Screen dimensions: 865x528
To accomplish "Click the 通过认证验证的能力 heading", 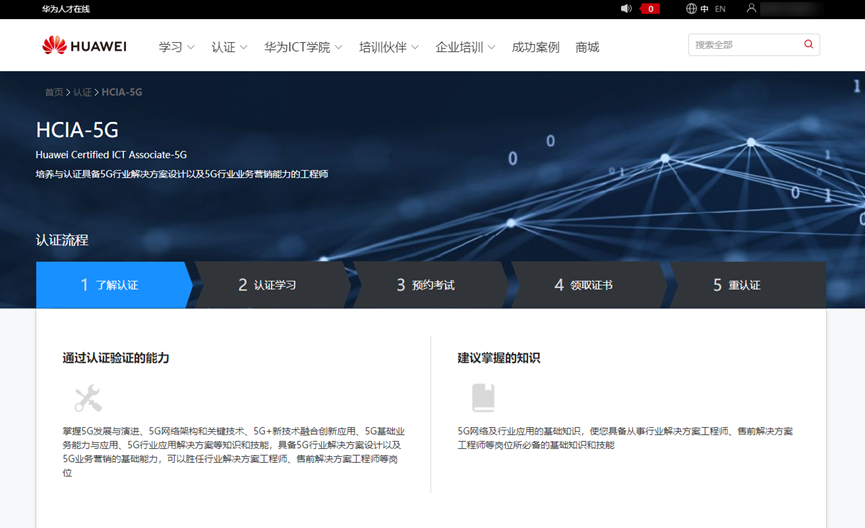I will point(116,358).
